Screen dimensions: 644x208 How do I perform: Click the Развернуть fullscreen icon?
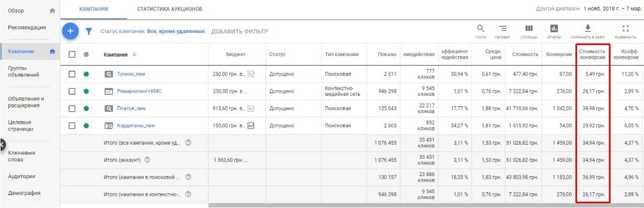coord(625,28)
